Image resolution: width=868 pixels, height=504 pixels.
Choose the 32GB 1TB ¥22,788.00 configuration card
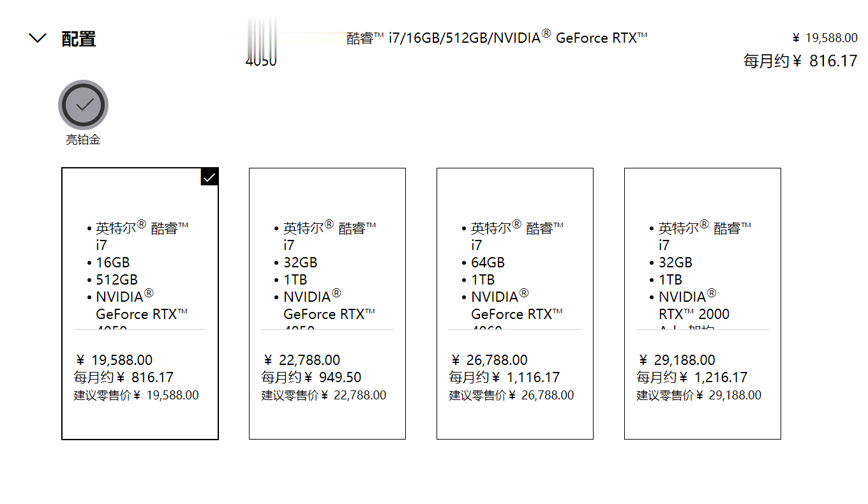pos(327,304)
